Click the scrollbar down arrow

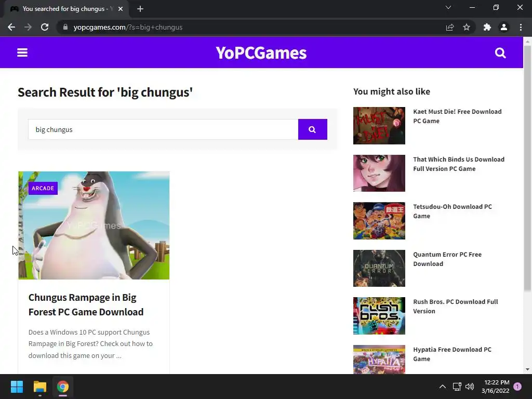click(527, 369)
